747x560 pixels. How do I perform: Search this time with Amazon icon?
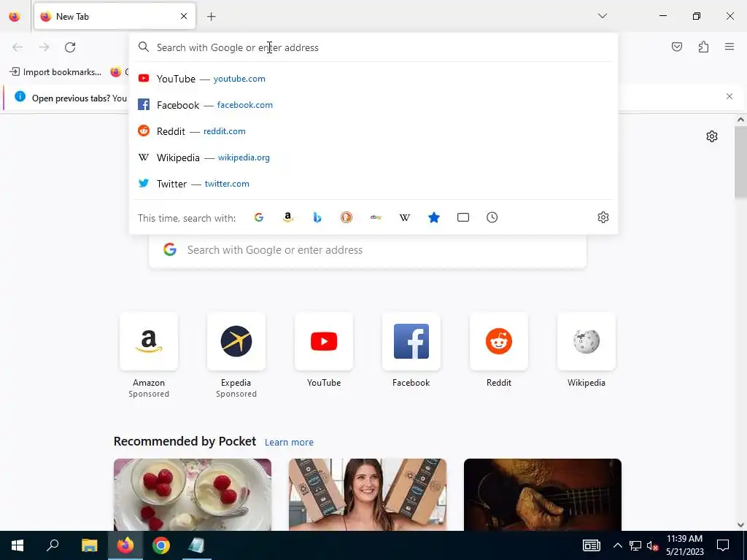[287, 217]
